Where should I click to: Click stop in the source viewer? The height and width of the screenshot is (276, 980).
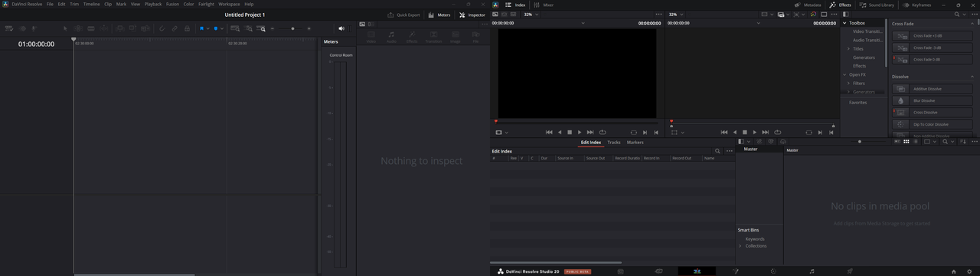pos(570,132)
